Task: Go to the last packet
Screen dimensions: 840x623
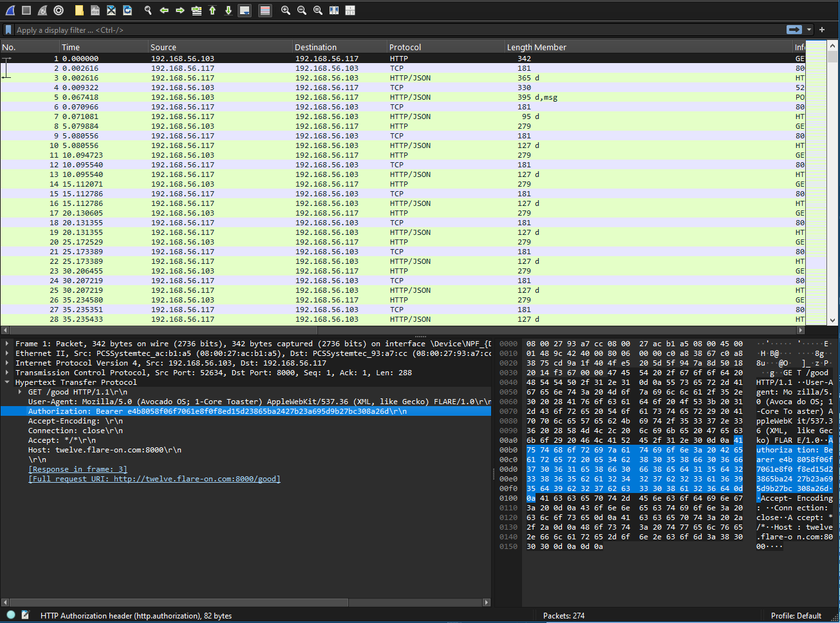Action: pyautogui.click(x=228, y=10)
